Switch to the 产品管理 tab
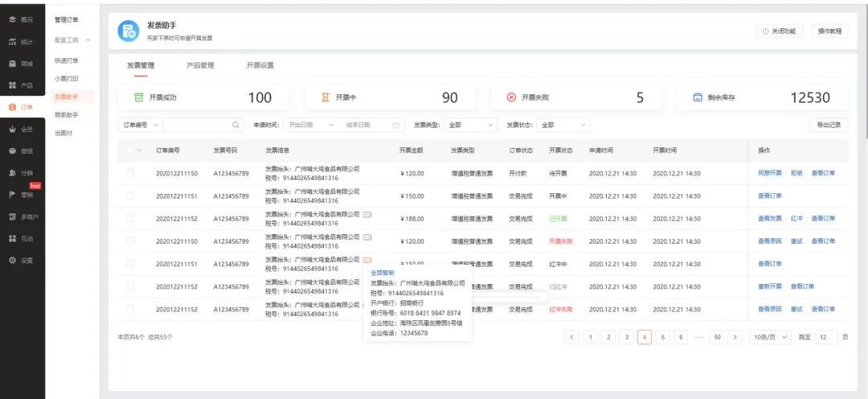The image size is (868, 399). [x=200, y=65]
